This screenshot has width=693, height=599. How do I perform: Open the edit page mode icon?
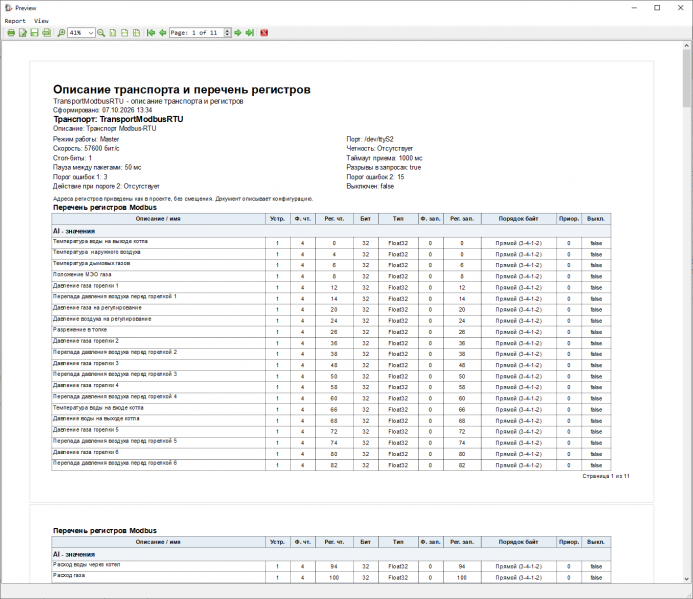(x=23, y=33)
